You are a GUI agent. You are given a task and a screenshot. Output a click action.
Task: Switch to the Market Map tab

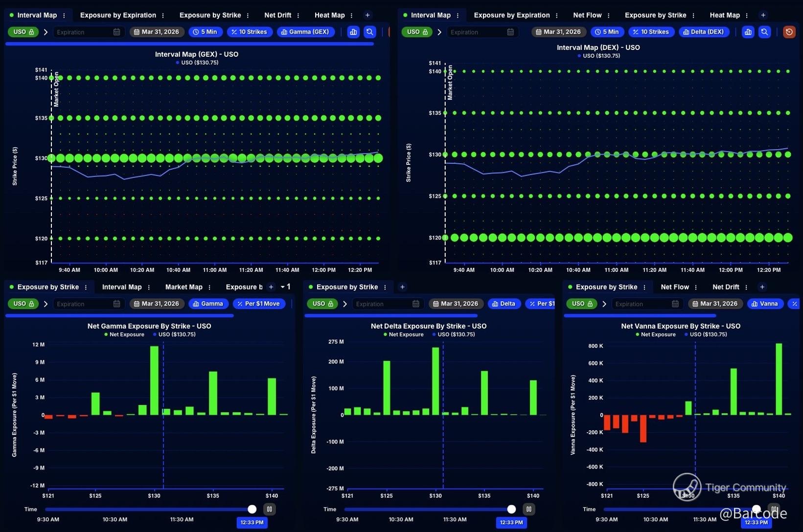184,287
